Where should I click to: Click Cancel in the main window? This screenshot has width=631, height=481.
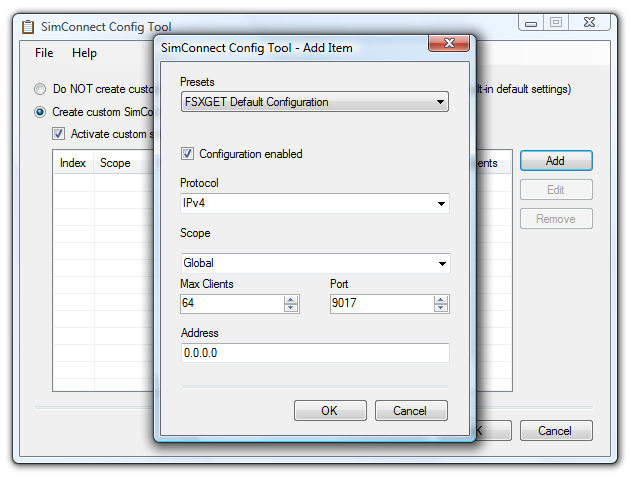556,431
